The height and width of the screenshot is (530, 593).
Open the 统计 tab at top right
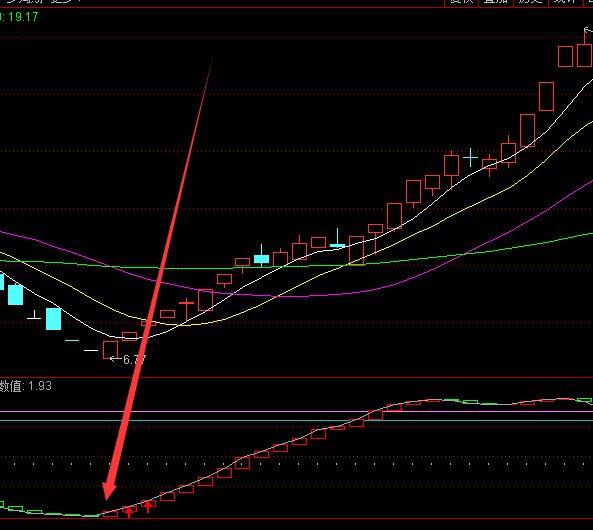565,2
